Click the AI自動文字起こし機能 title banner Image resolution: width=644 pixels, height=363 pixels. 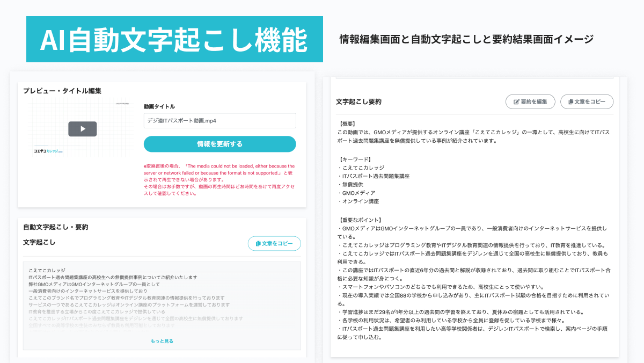pos(174,40)
